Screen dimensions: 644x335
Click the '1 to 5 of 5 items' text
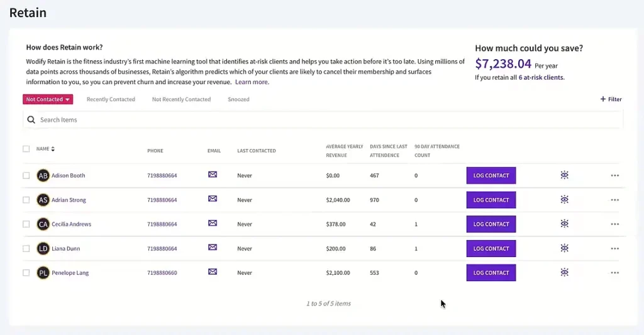tap(328, 304)
